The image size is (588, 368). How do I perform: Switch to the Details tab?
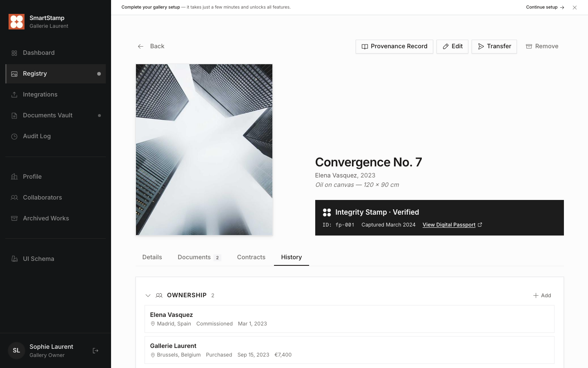coord(152,257)
